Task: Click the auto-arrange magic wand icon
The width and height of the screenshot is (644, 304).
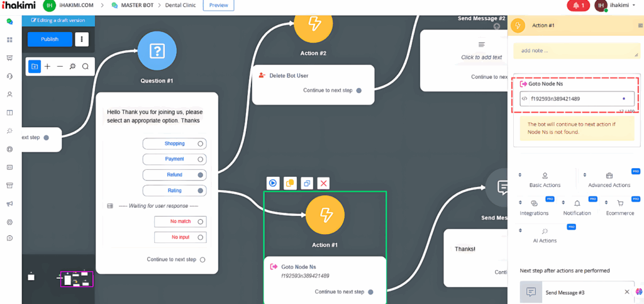Action: click(72, 66)
